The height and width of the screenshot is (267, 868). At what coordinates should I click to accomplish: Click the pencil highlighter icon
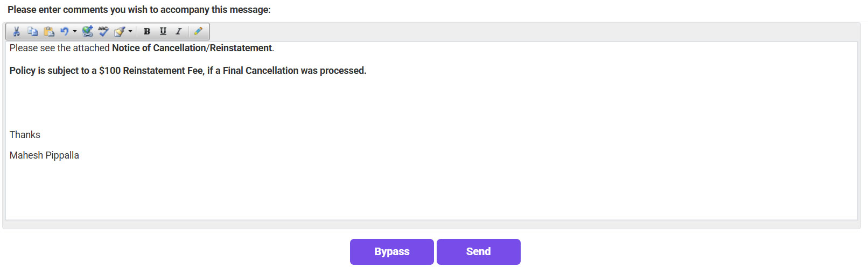(x=198, y=31)
